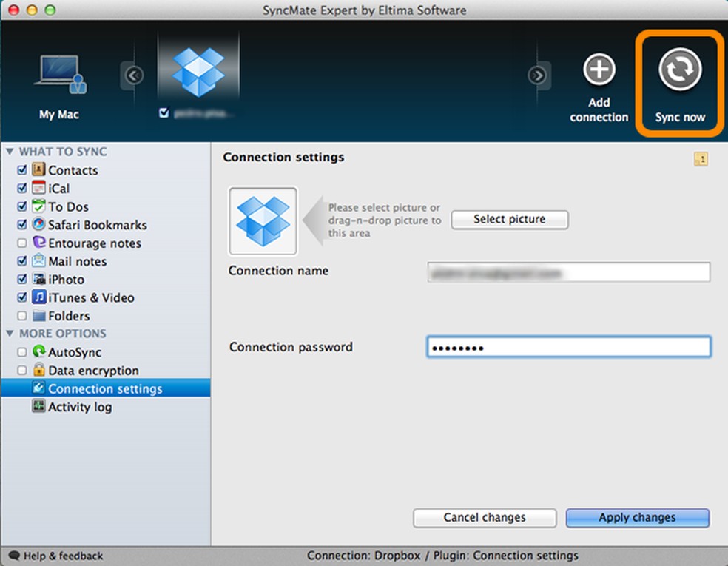The image size is (728, 566).
Task: Click the AutoSync green arrows icon
Action: click(38, 351)
